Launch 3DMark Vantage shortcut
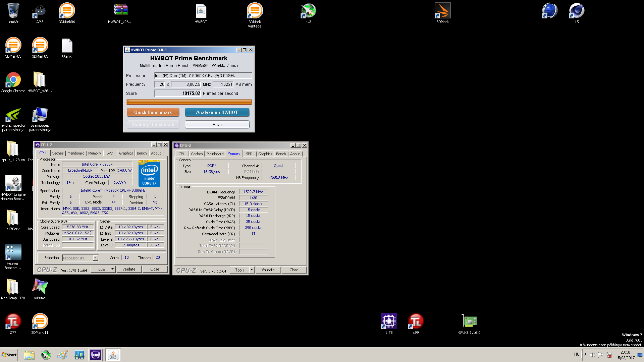The image size is (644, 362). click(255, 15)
